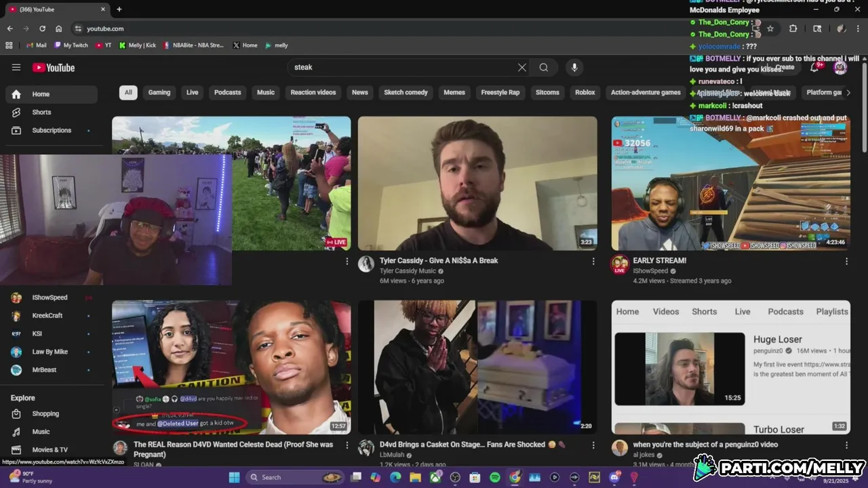The image size is (868, 488).
Task: Open options menu for live crowd video
Action: click(347, 261)
